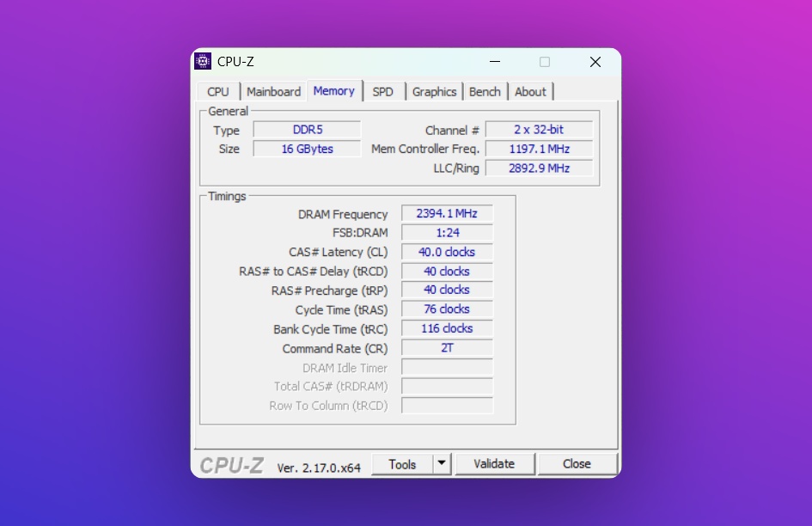Close the window with the title bar X

point(595,62)
